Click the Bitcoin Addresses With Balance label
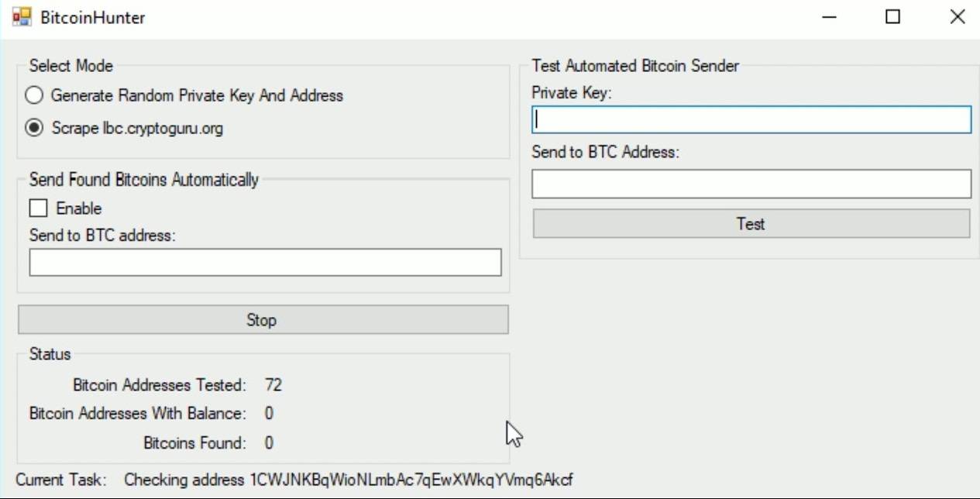Screen dimensions: 980x499 click(x=137, y=414)
